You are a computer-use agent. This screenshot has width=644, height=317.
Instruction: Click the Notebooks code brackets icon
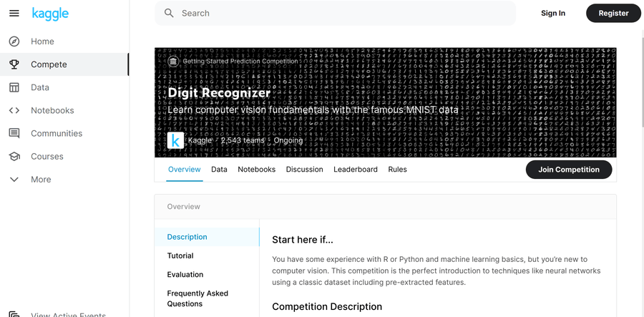pyautogui.click(x=14, y=110)
